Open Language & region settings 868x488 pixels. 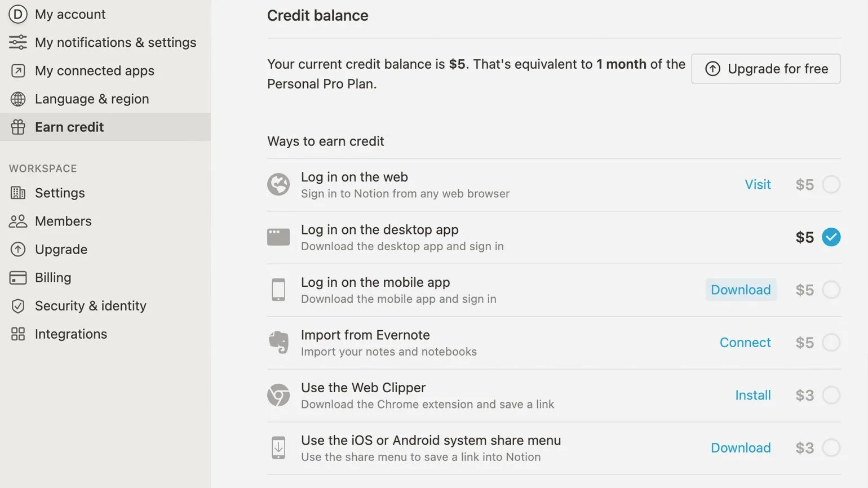92,99
